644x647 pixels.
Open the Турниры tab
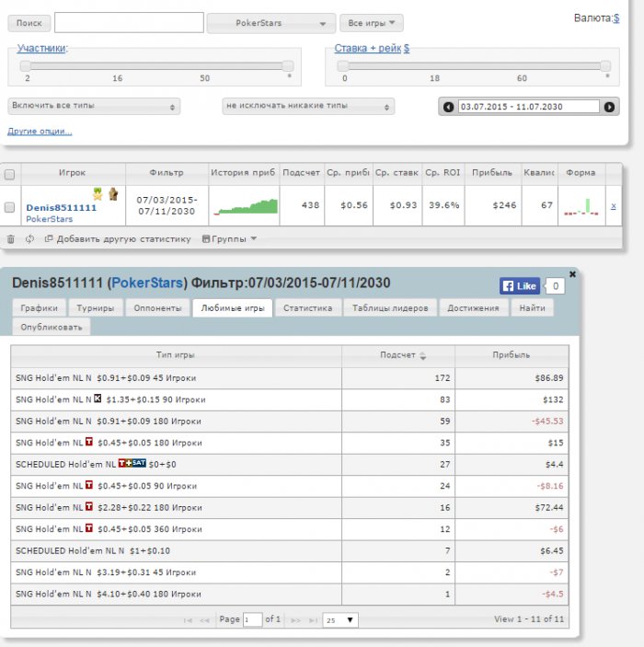coord(96,308)
